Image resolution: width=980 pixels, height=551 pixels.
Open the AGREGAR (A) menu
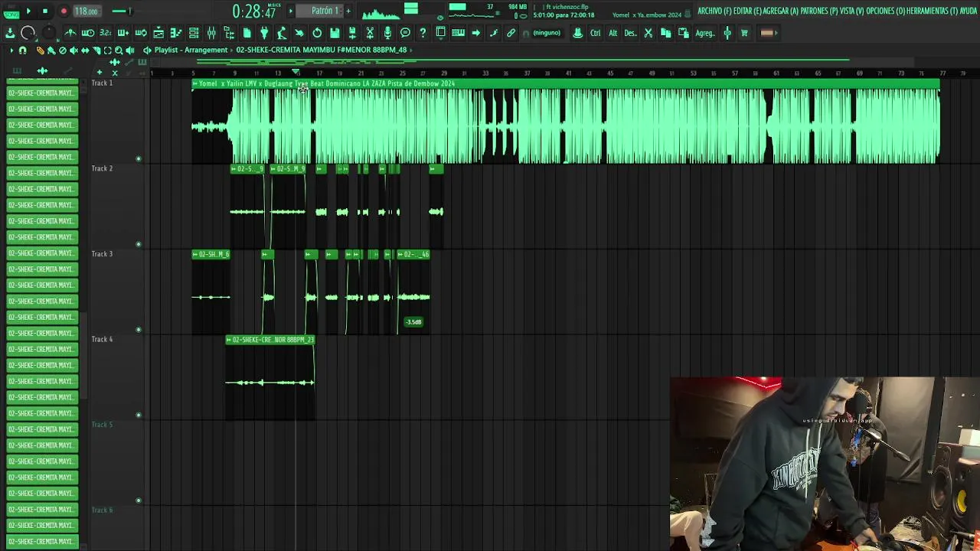[x=781, y=11]
